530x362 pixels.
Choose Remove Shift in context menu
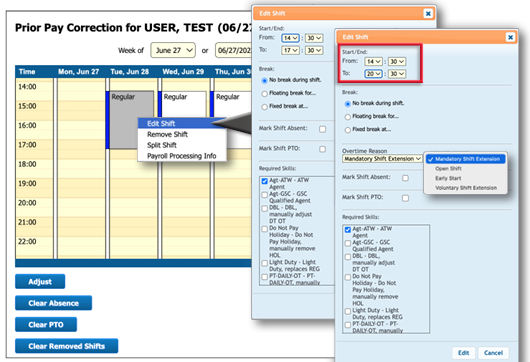click(x=182, y=134)
